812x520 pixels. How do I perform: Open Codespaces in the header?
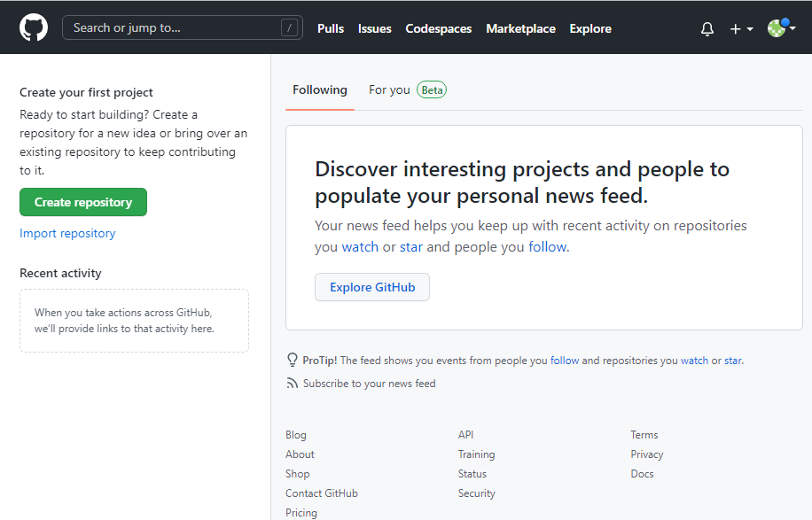(x=438, y=28)
